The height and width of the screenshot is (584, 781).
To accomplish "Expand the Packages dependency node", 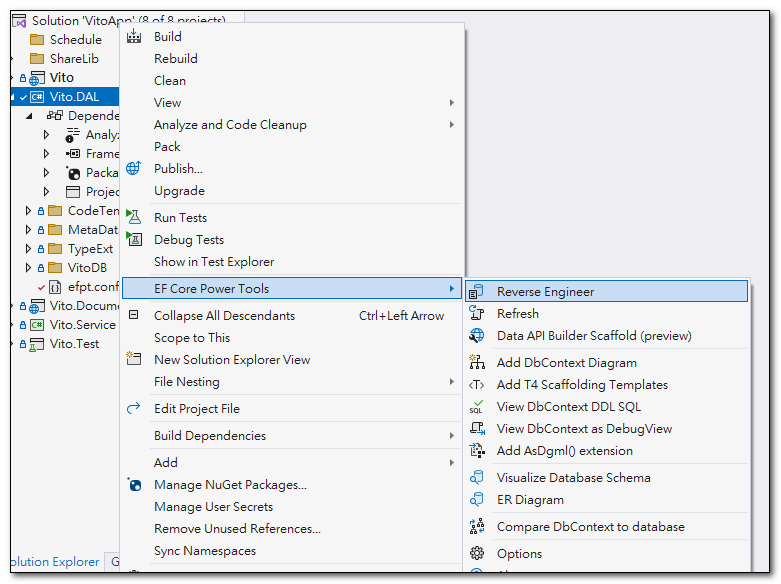I will pyautogui.click(x=46, y=172).
